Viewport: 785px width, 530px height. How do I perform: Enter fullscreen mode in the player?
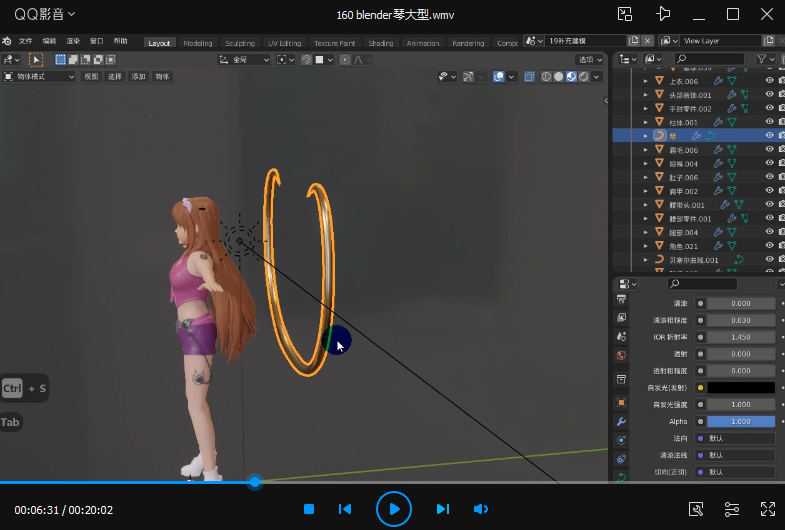768,509
